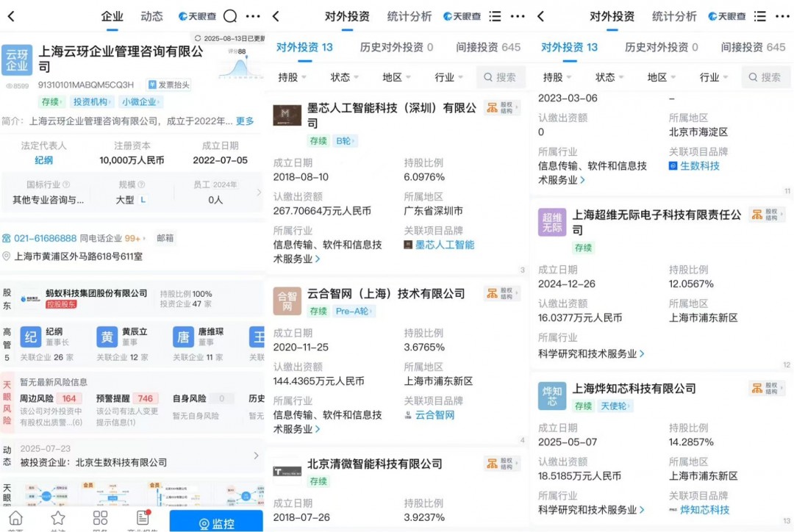
Task: Open more options dots on company page
Action: tap(253, 16)
